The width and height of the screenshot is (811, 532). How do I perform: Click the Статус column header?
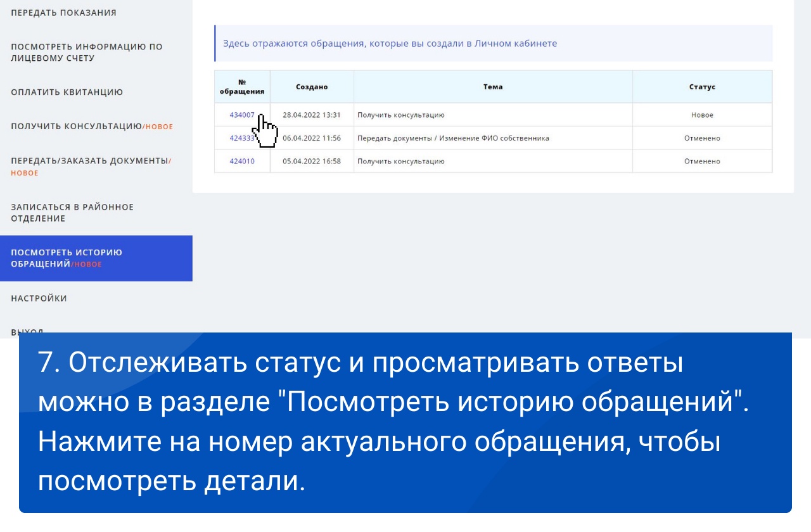click(x=702, y=87)
